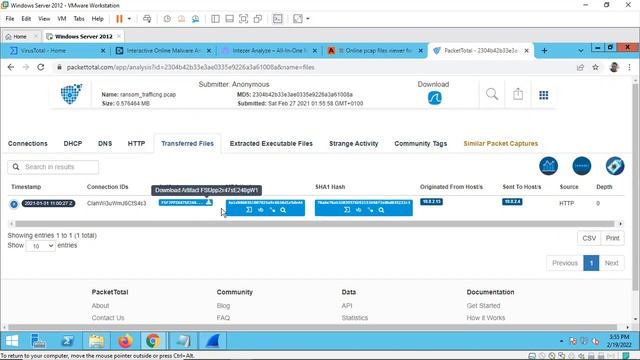Click the round dotted timeline button

tap(582, 166)
